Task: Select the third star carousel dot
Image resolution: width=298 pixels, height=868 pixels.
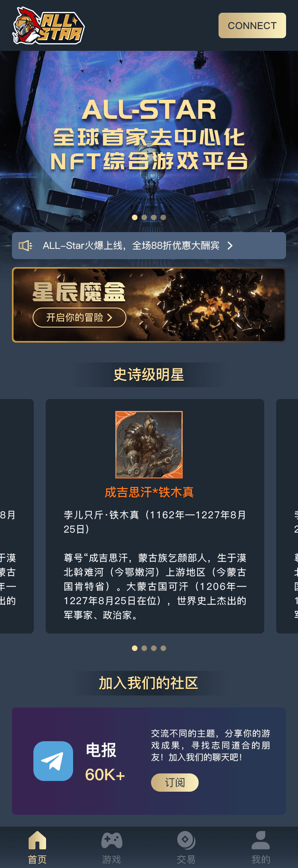Action: pyautogui.click(x=154, y=648)
